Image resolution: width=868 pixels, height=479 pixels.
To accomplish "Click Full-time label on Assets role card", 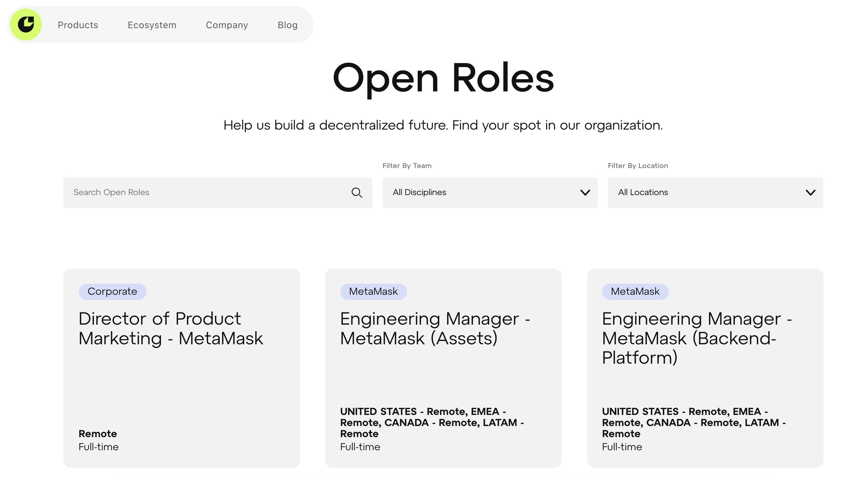I will tap(360, 447).
